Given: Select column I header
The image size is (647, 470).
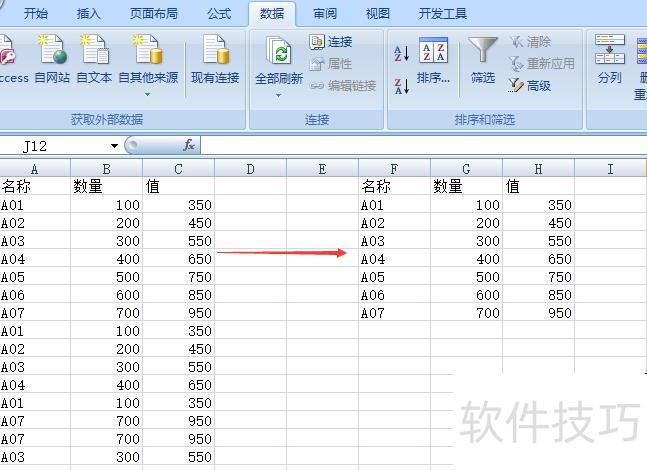Looking at the screenshot, I should pyautogui.click(x=610, y=169).
